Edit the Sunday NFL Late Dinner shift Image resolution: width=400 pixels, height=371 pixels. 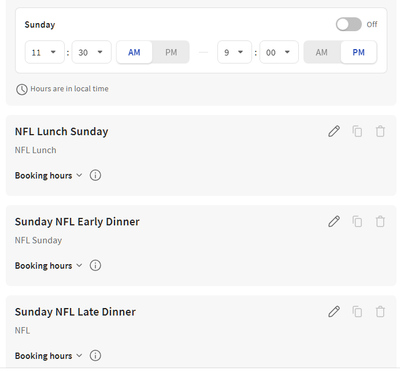click(x=334, y=312)
